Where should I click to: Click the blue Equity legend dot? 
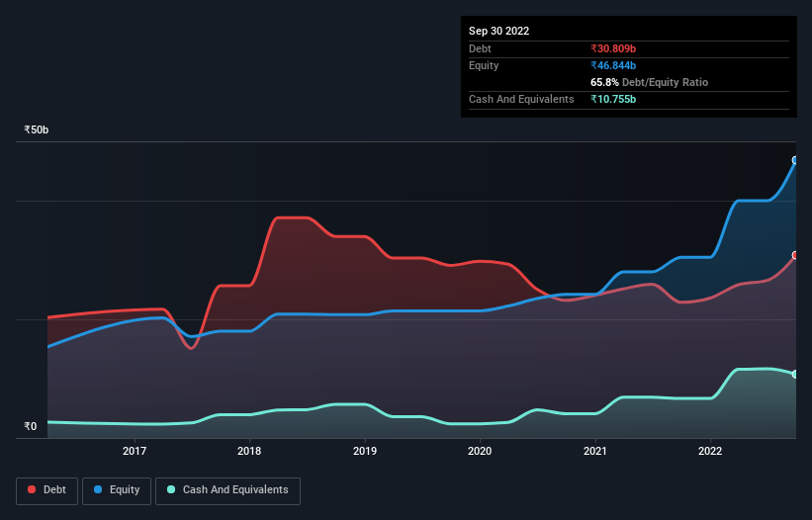click(x=98, y=489)
